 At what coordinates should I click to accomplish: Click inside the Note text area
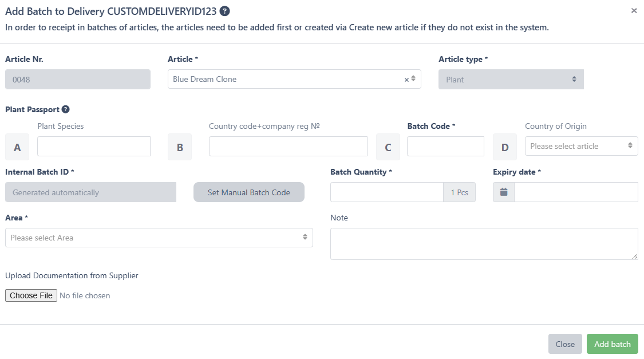coord(484,243)
